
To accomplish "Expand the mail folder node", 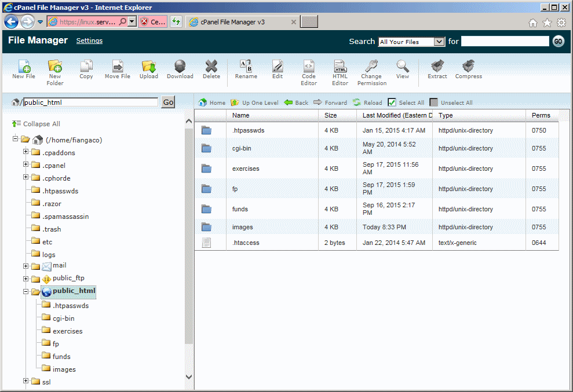I will tap(26, 266).
